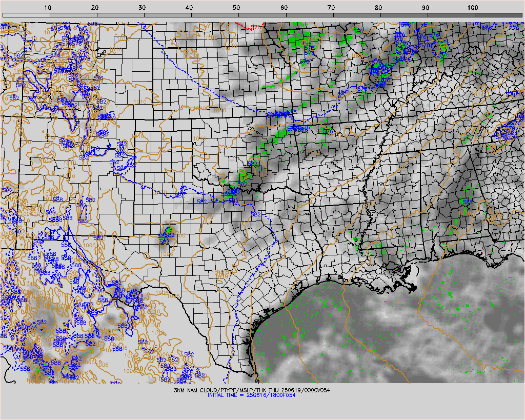Click the 80 label on cloud scale

pyautogui.click(x=378, y=7)
